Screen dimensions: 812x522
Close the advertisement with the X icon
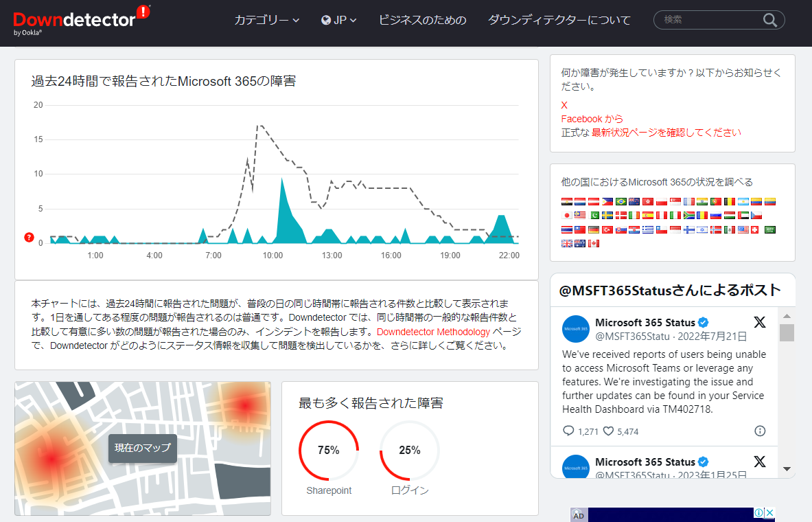click(770, 512)
